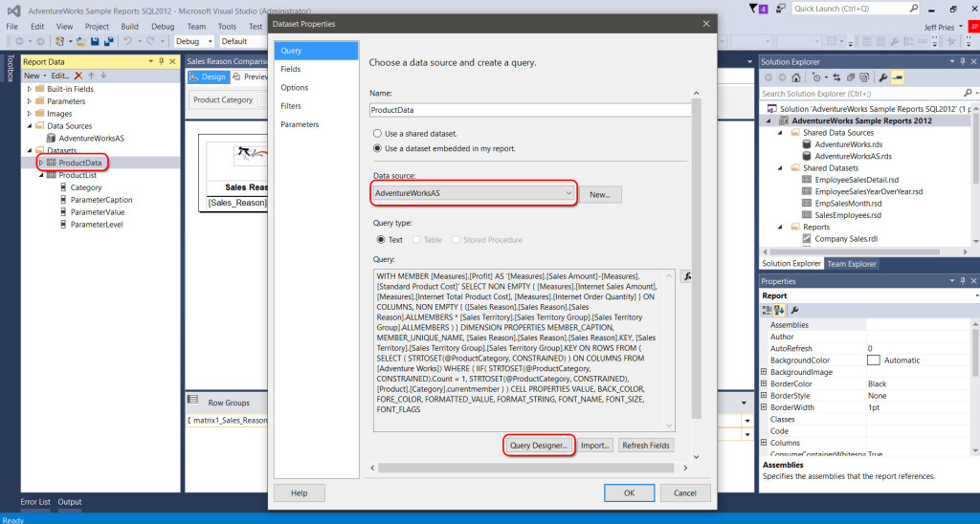Image resolution: width=980 pixels, height=524 pixels.
Task: Click the Undo icon in main toolbar
Action: pos(127,41)
